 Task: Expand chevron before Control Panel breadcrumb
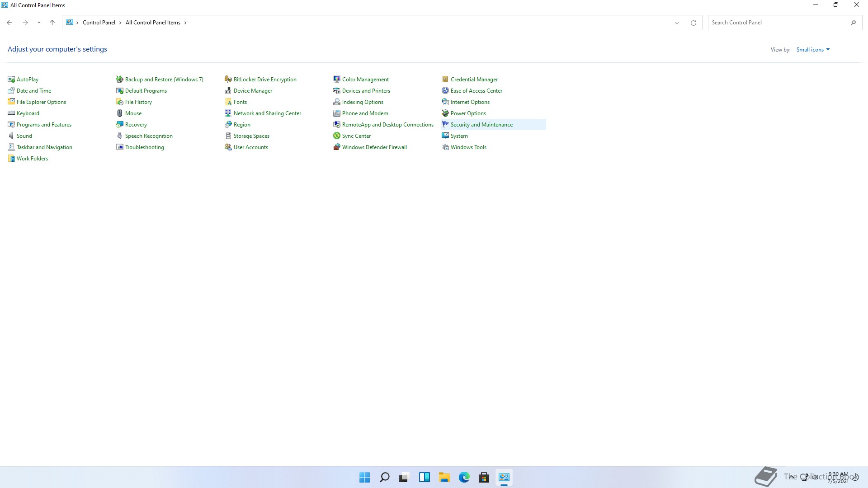click(77, 23)
